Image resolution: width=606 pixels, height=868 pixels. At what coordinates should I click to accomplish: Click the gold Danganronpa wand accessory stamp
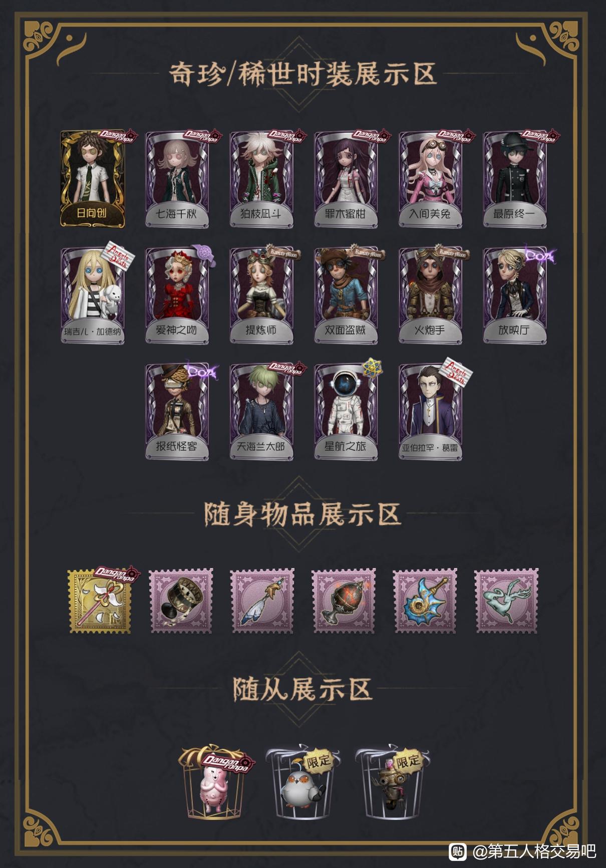(100, 601)
